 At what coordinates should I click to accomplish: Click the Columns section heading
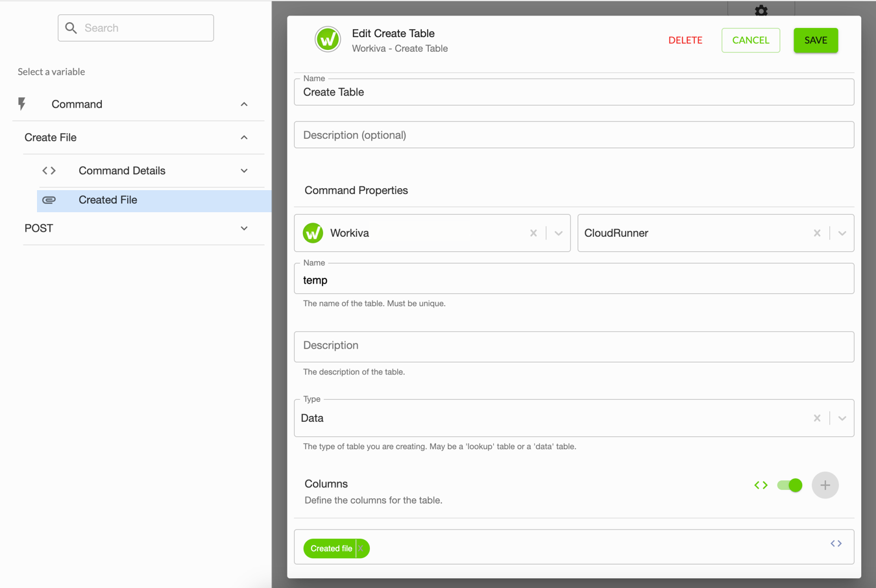(326, 484)
